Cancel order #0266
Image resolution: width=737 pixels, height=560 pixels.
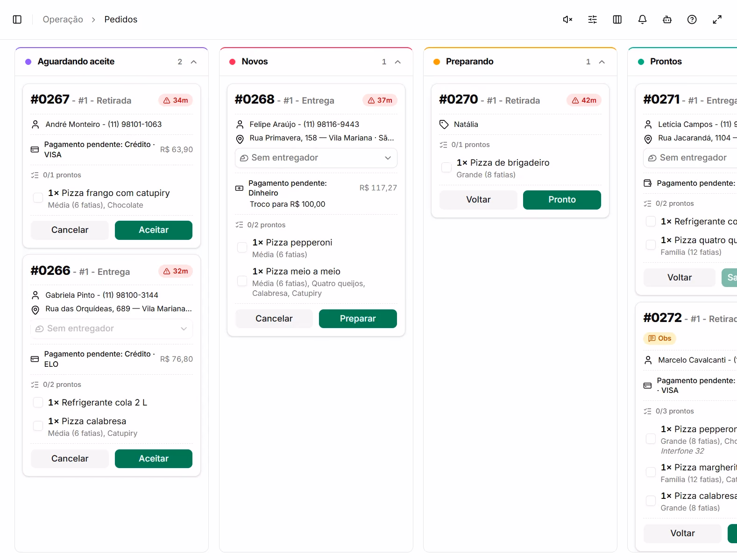(x=70, y=459)
